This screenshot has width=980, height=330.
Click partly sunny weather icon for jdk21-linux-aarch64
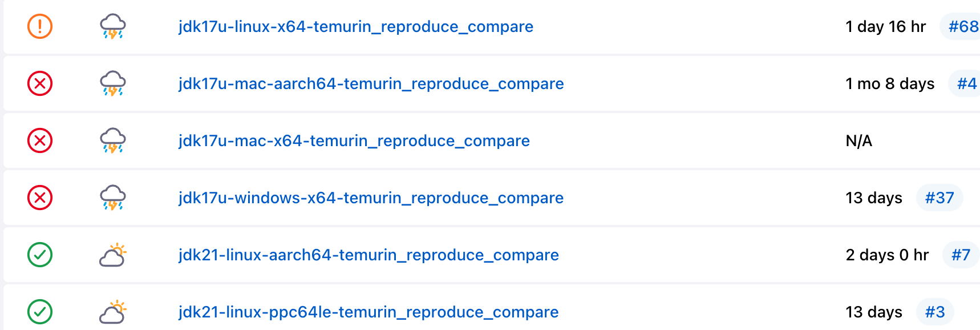pyautogui.click(x=112, y=255)
